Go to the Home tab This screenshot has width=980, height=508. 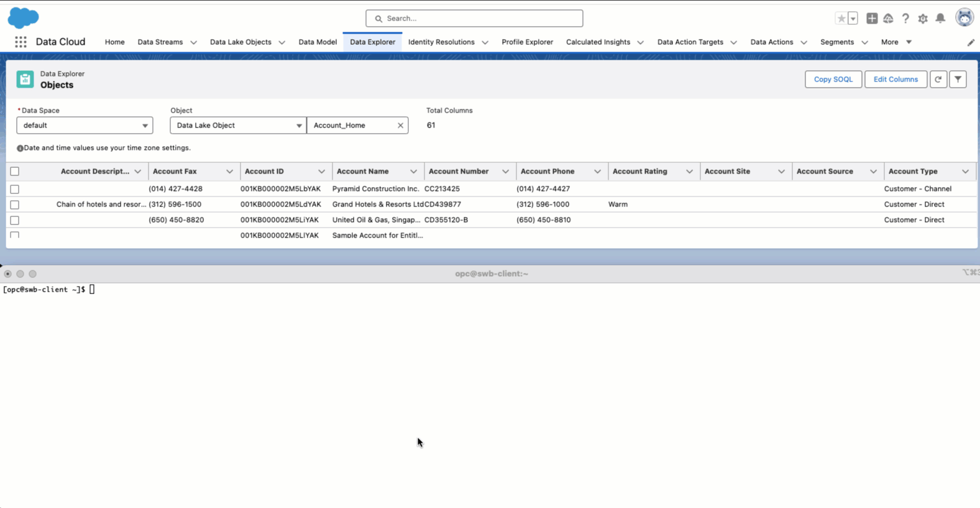(114, 42)
